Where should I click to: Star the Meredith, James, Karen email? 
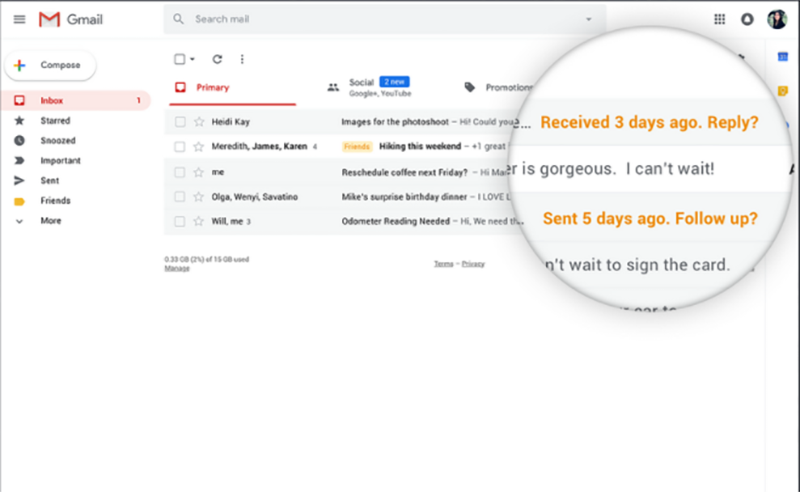coord(199,146)
